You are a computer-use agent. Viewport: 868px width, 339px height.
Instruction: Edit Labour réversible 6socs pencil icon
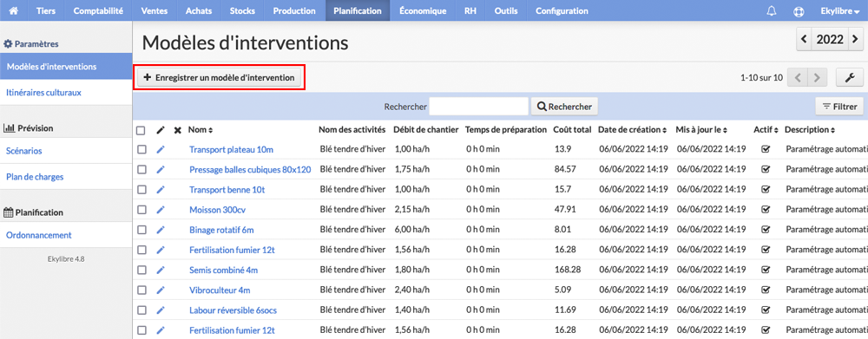click(x=161, y=310)
